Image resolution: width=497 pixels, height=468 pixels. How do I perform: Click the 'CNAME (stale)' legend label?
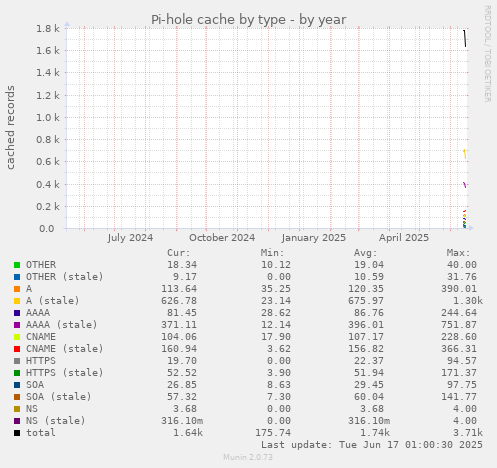[65, 349]
